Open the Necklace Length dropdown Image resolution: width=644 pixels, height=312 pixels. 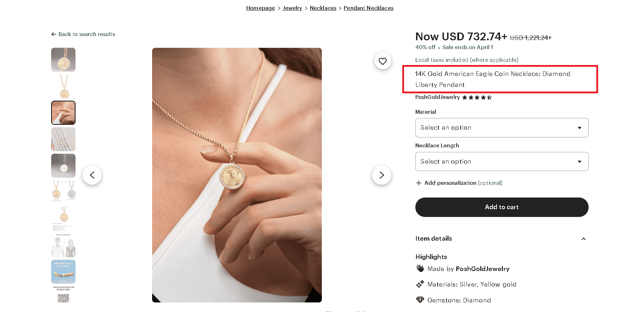click(x=501, y=161)
